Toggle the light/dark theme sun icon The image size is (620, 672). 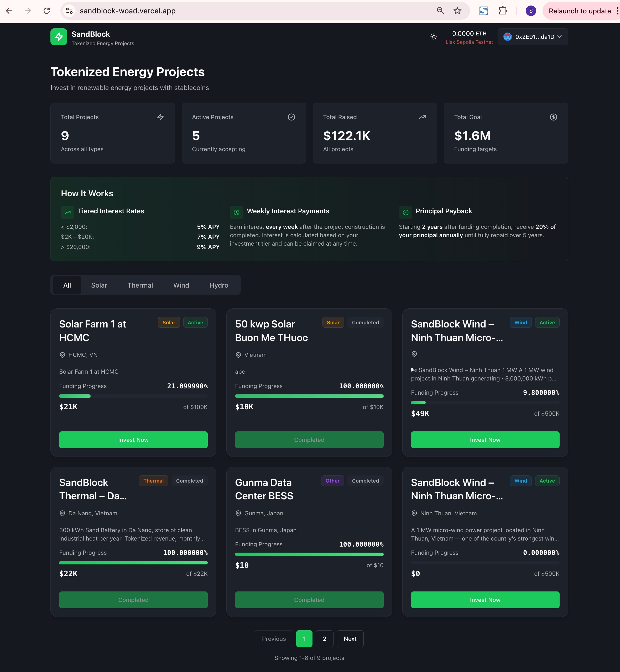[x=434, y=37]
